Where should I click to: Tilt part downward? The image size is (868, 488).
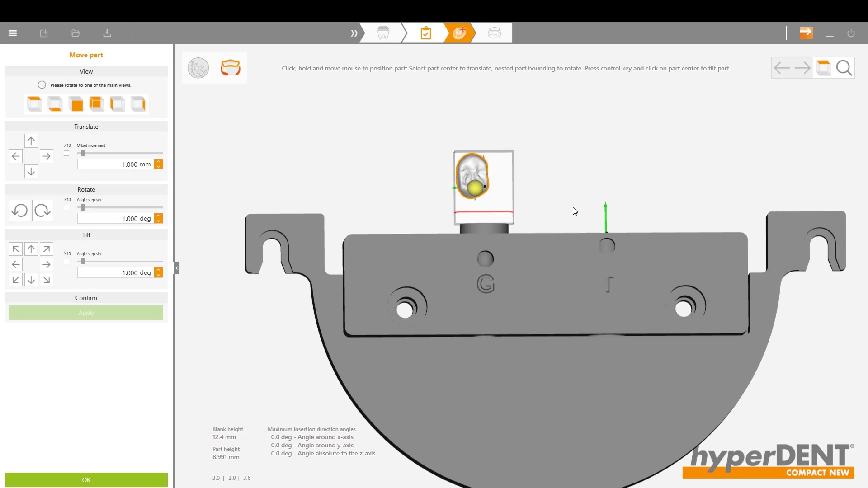[x=31, y=280]
